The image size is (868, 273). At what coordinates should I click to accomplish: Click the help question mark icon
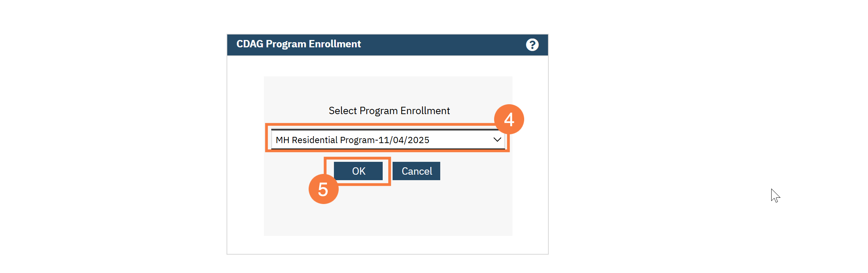532,45
